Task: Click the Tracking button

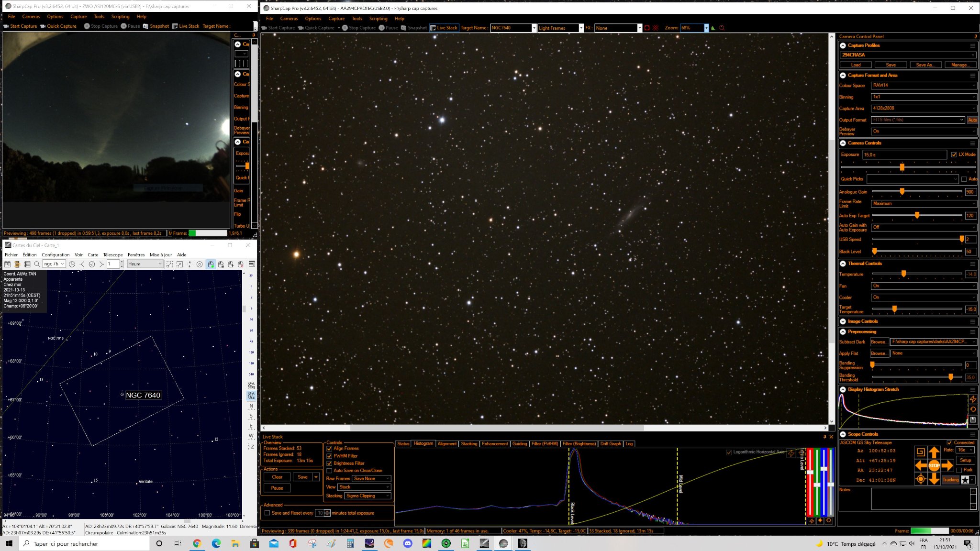Action: pos(950,480)
